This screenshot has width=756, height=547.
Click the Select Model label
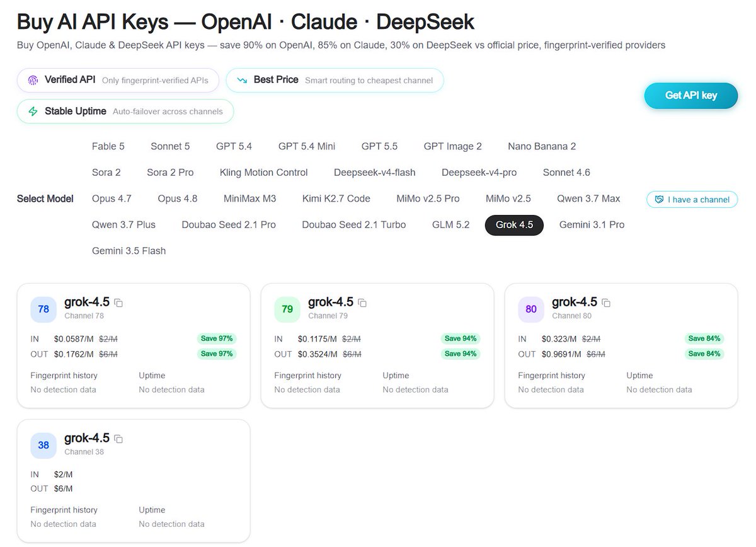[45, 199]
